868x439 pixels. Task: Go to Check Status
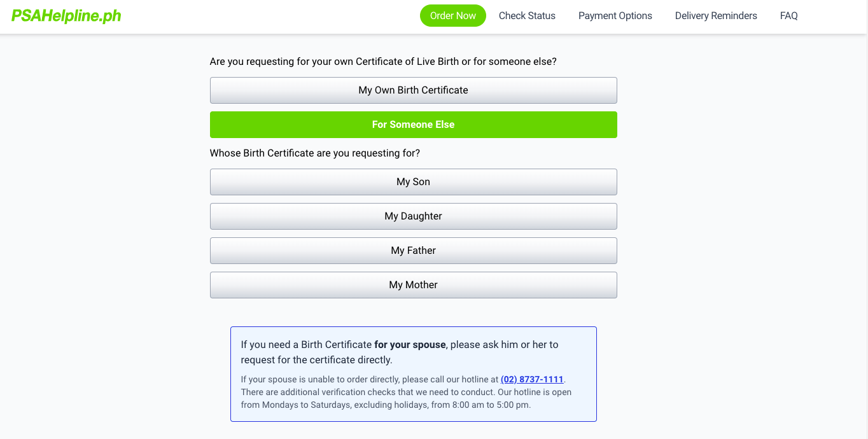(x=527, y=16)
